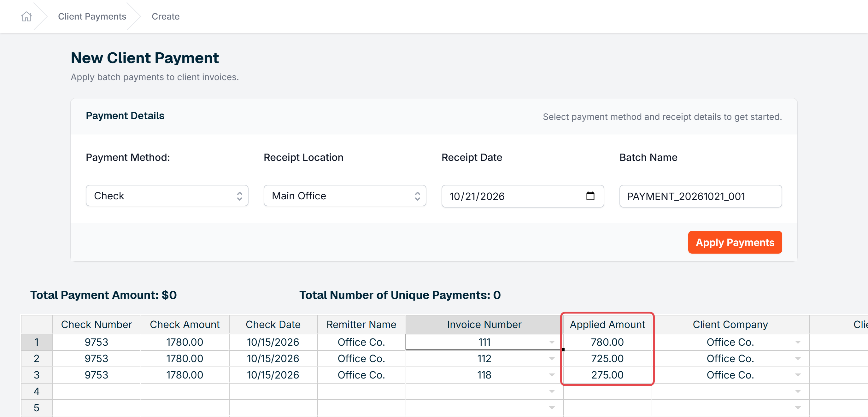Viewport: 868px width, 417px height.
Task: Edit the Receipt Date field 10/21/2026
Action: pos(523,196)
